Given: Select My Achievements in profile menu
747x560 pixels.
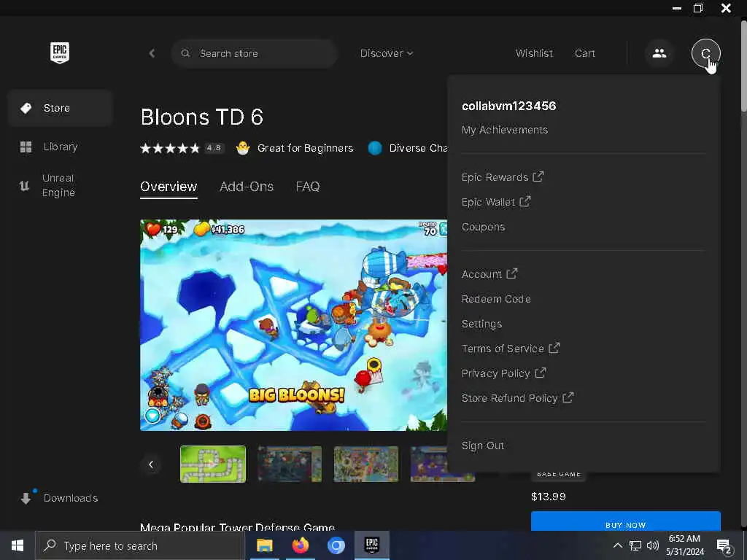Looking at the screenshot, I should pos(505,130).
